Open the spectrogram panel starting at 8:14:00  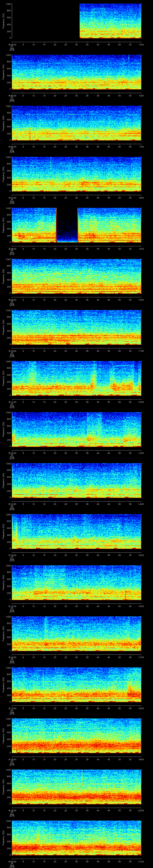click(77, 531)
